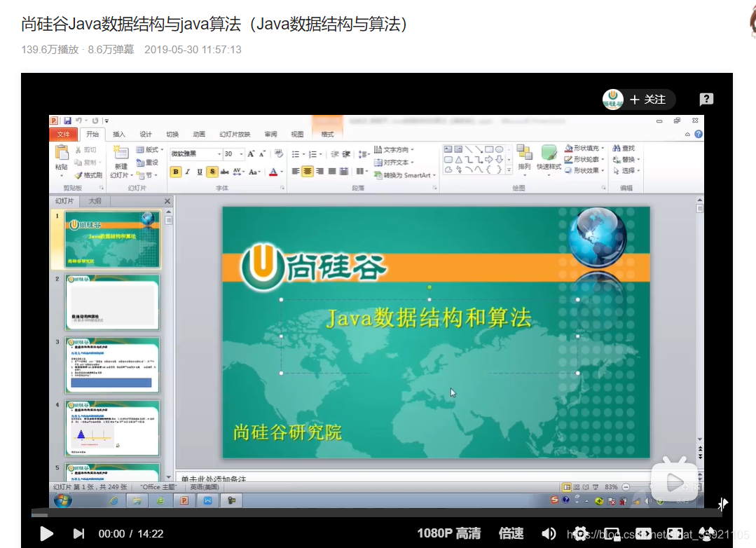
Task: Toggle strikethrough abc
Action: pyautogui.click(x=224, y=172)
